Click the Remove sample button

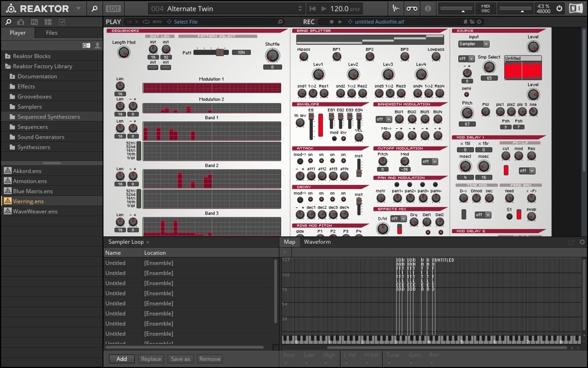[210, 359]
